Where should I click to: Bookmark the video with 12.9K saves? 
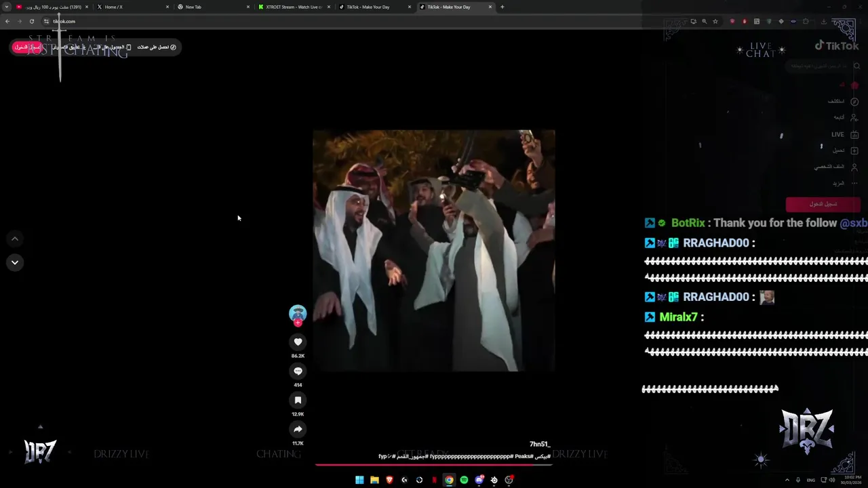pos(298,401)
